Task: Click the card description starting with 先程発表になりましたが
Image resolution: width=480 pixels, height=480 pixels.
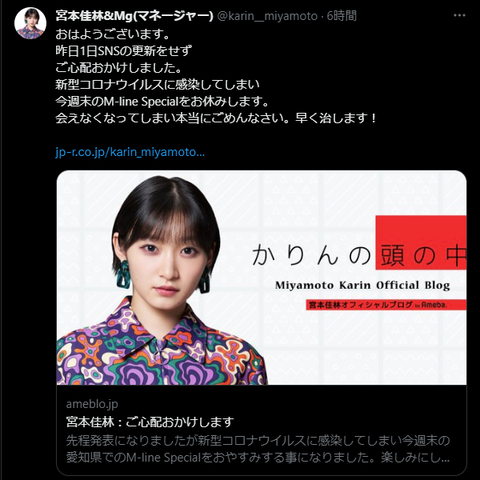Action: (258, 449)
